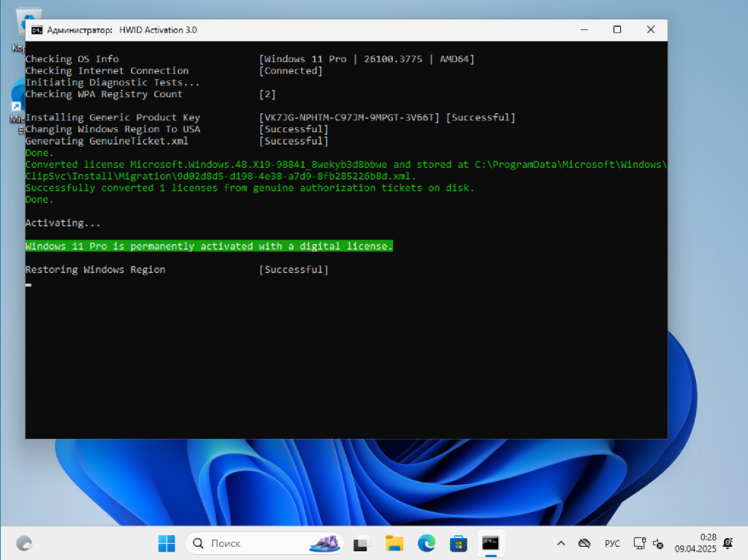This screenshot has width=748, height=560.
Task: Click the search highlight image in taskbar search
Action: point(325,543)
